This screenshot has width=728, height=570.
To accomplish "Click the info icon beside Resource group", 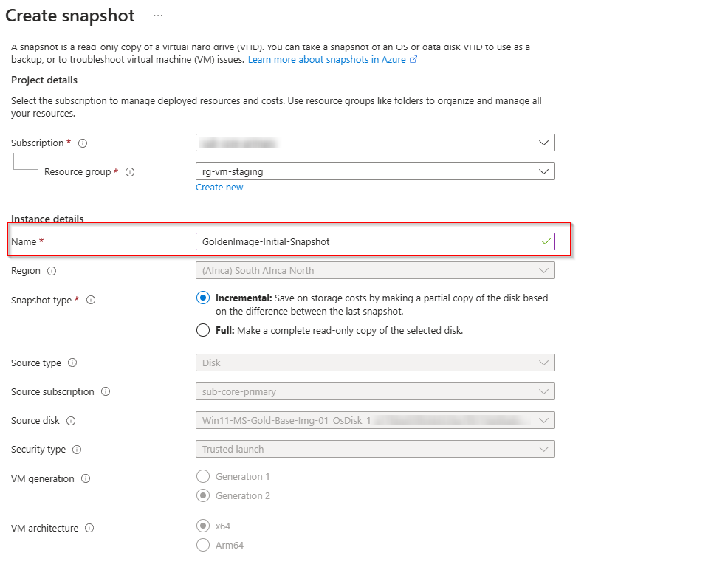I will (x=130, y=172).
